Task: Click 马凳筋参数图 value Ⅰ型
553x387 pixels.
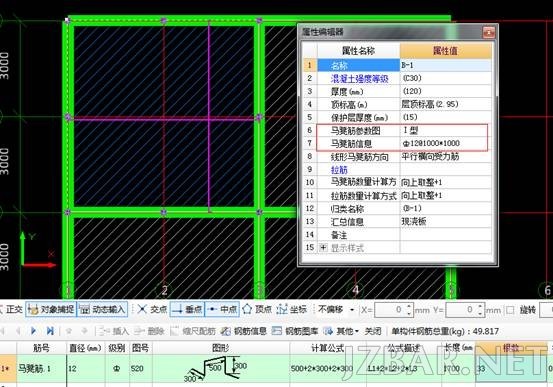Action: tap(446, 131)
